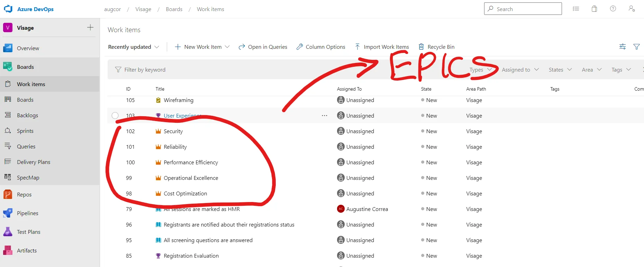
Task: Open the Help question mark icon
Action: (613, 9)
